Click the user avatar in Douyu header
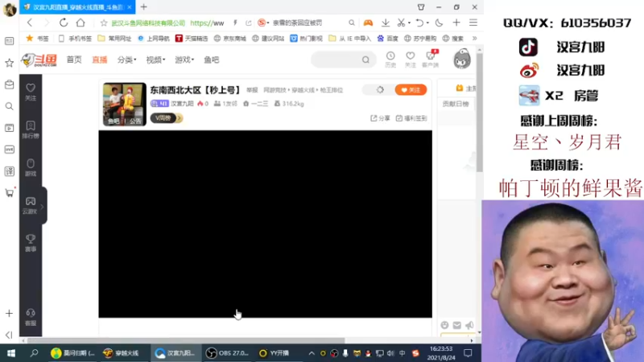This screenshot has width=644, height=362. [462, 59]
